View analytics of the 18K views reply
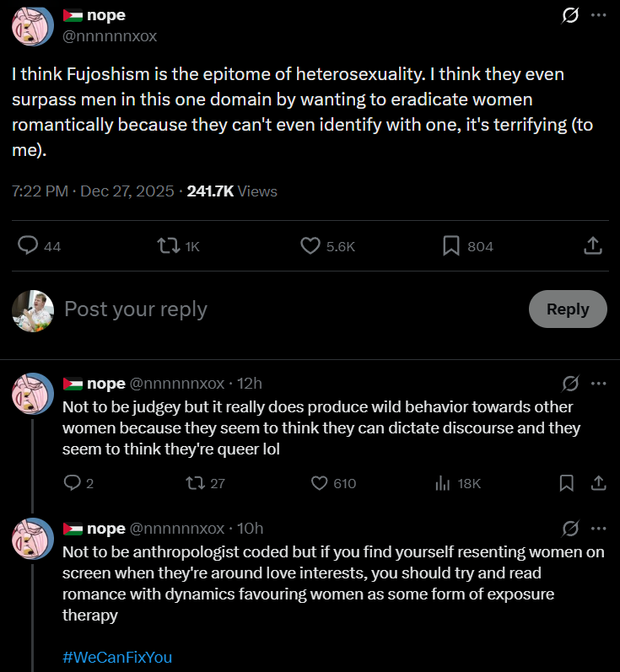This screenshot has height=672, width=620. coord(441,483)
